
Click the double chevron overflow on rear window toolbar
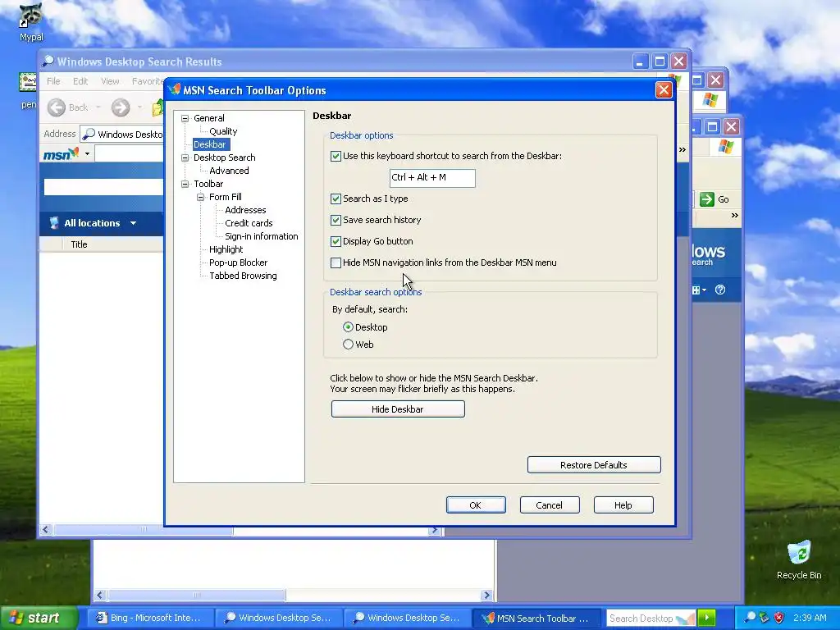click(x=682, y=149)
